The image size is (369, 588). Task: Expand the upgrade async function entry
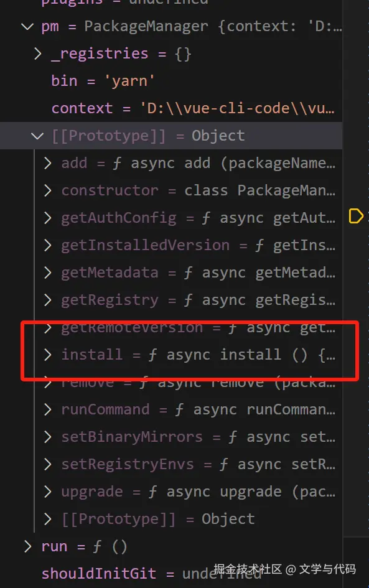tap(48, 492)
